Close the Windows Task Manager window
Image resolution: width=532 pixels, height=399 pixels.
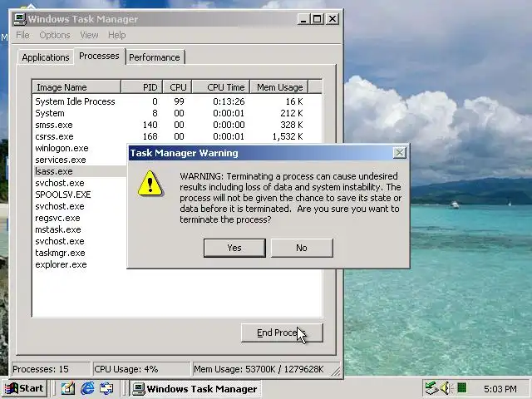pos(332,19)
